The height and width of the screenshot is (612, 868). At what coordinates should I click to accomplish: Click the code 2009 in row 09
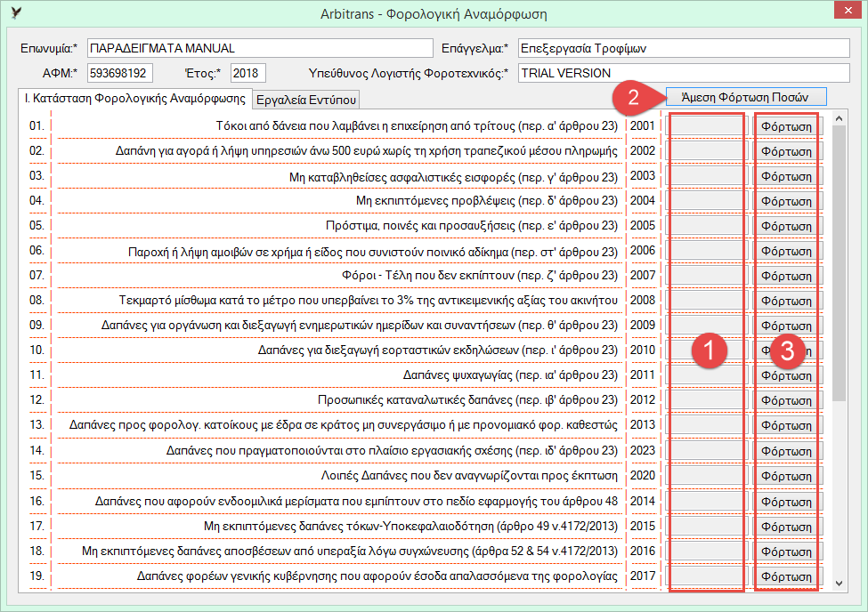pyautogui.click(x=642, y=325)
